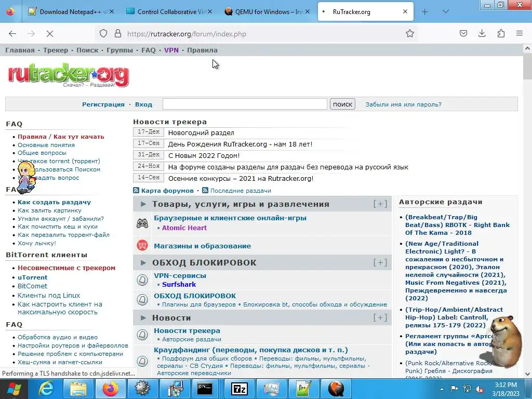Open the list all tabs dropdown
Viewport: 532px width, 399px height.
click(445, 11)
